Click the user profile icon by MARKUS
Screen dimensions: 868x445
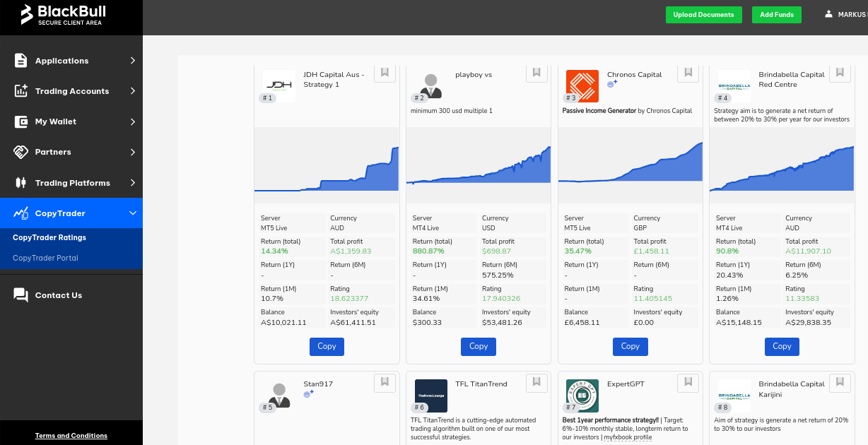pos(829,14)
